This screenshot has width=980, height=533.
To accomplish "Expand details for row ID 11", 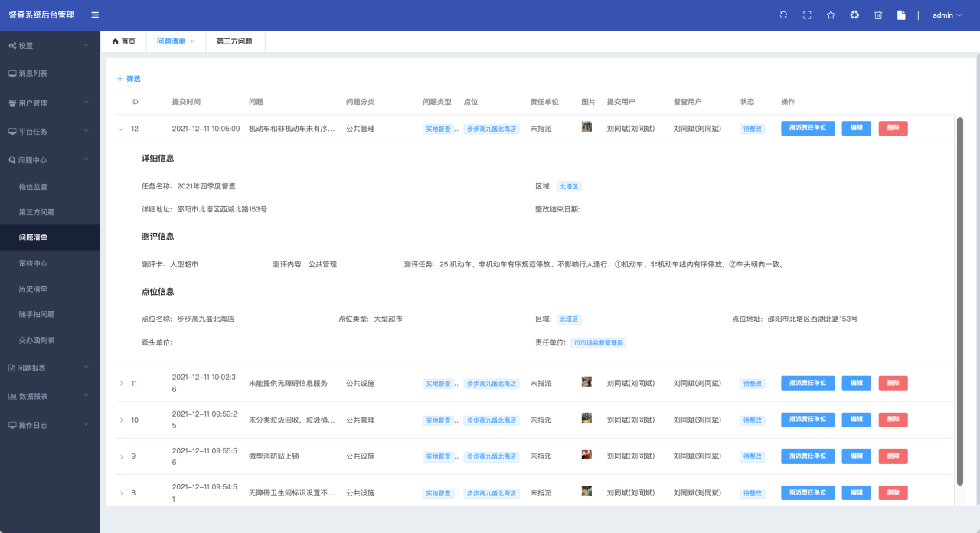I will [121, 383].
